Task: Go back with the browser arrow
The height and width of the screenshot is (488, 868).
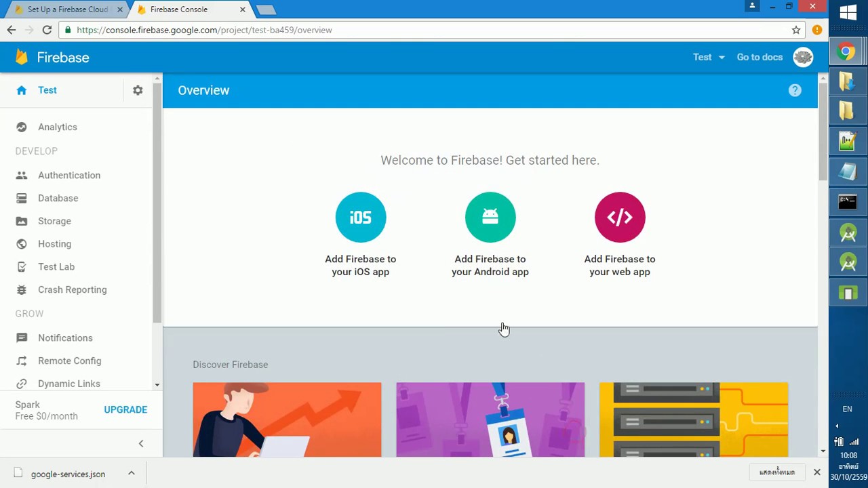Action: tap(12, 30)
